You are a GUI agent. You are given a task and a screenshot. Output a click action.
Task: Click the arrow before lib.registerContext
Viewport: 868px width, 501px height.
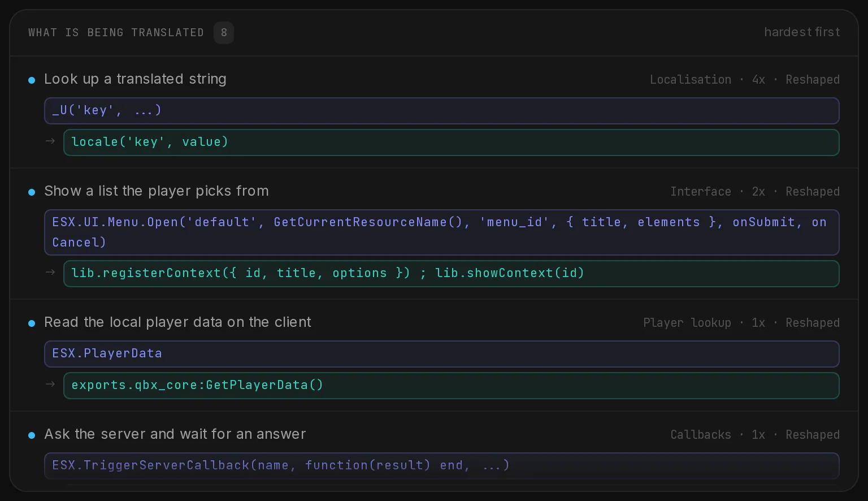tap(50, 272)
